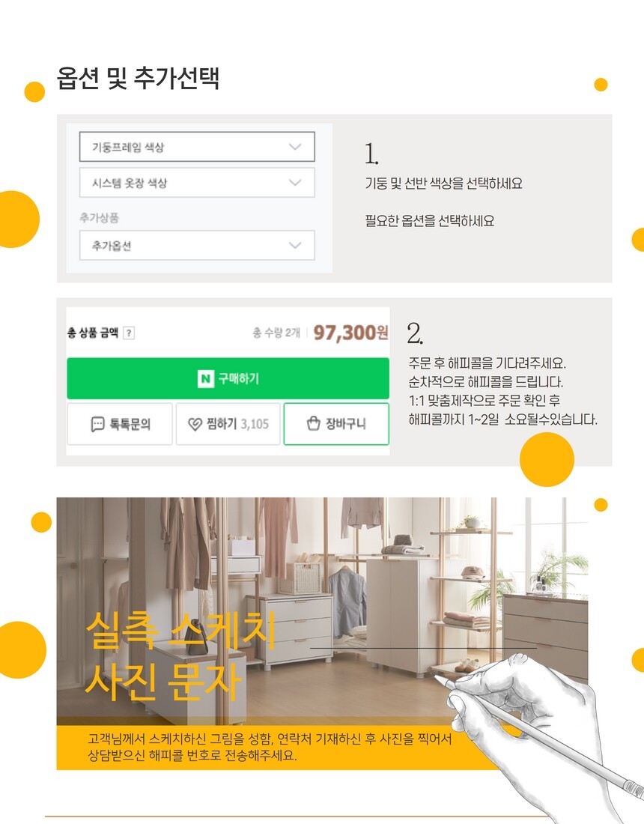Expand the 시스템 옷장 색상 dropdown
644x824 pixels.
point(197,182)
